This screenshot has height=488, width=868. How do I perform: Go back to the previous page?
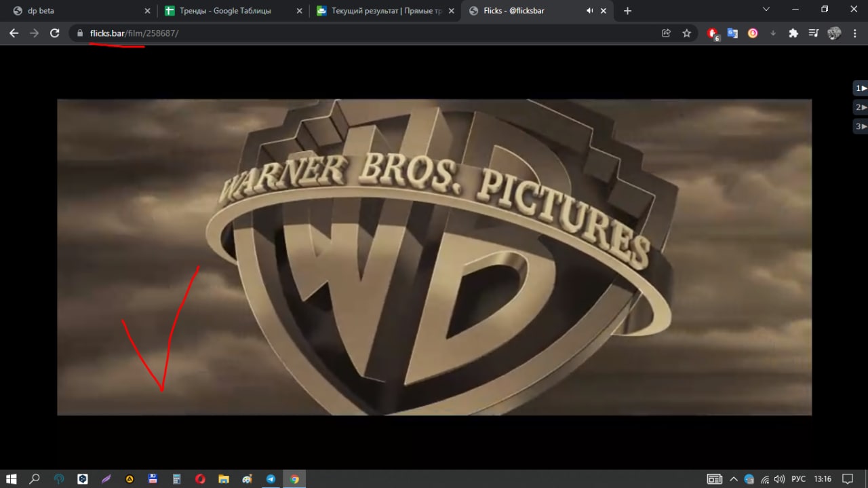[14, 33]
